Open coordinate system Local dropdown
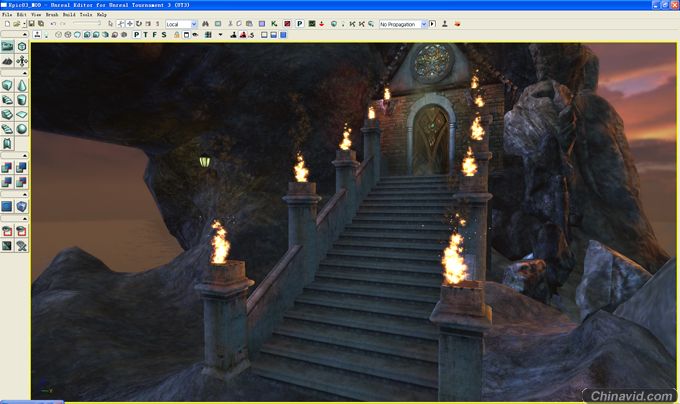 coord(181,24)
